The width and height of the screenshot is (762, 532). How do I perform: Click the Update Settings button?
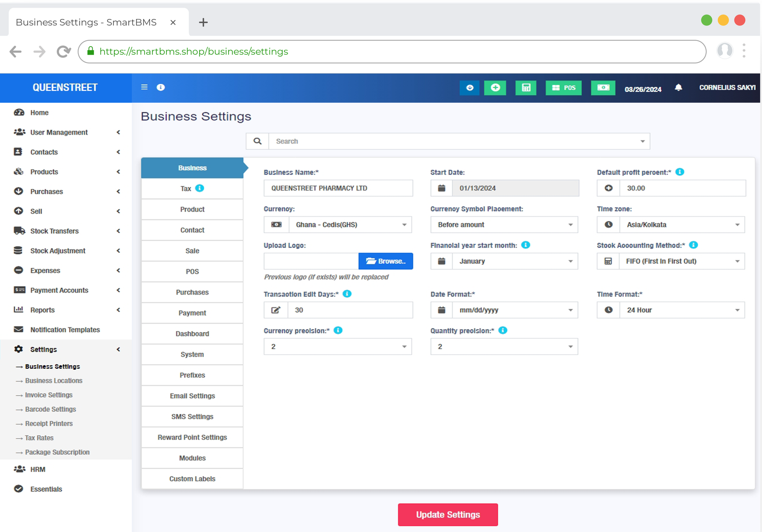[x=448, y=515]
